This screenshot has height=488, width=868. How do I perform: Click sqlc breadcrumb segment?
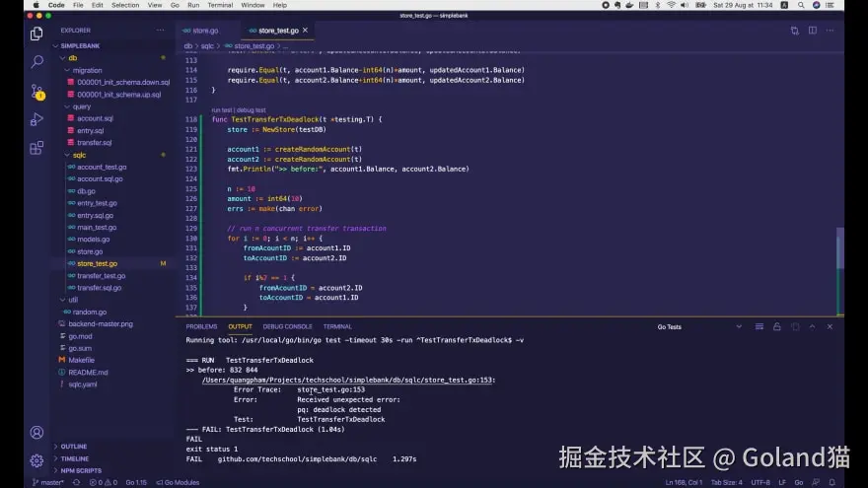207,46
